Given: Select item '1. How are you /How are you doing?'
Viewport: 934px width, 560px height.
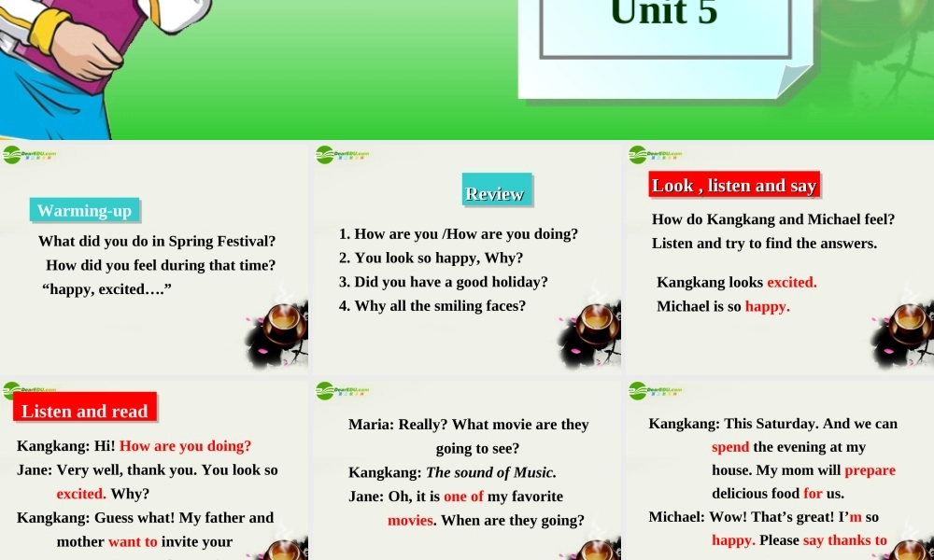Looking at the screenshot, I should click(459, 234).
